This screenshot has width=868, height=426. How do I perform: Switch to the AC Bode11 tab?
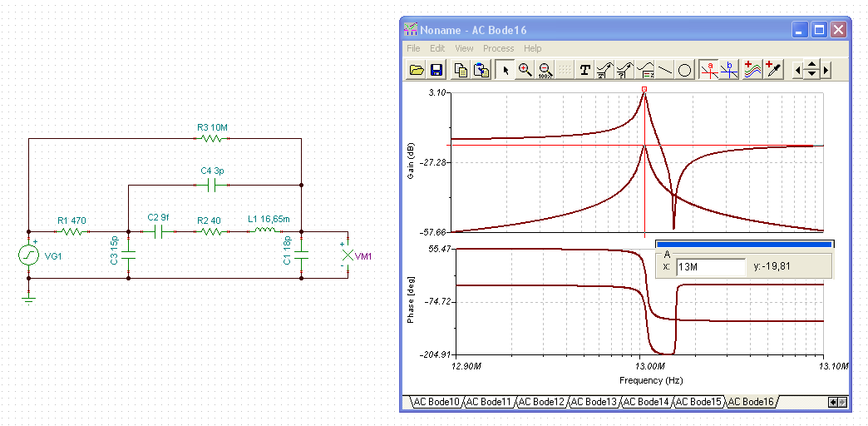coord(489,402)
